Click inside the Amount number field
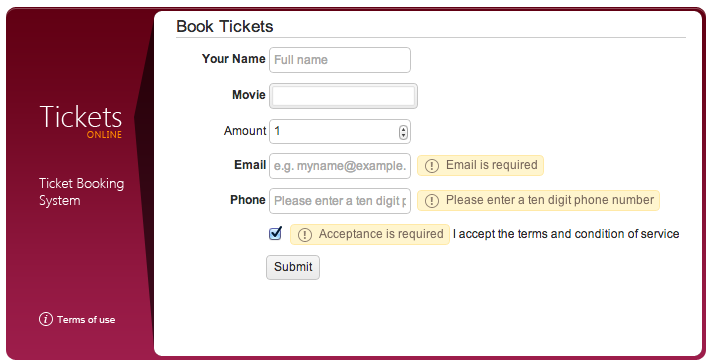 click(335, 131)
